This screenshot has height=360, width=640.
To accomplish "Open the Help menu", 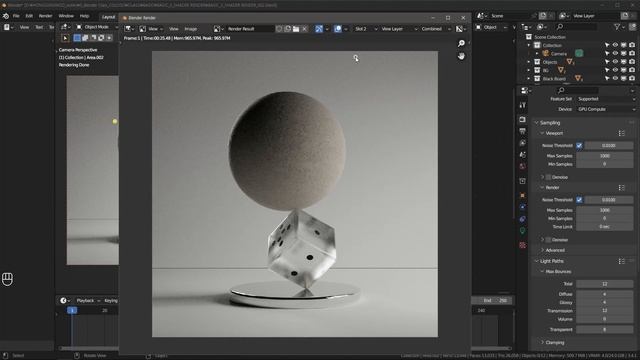I will coord(84,16).
